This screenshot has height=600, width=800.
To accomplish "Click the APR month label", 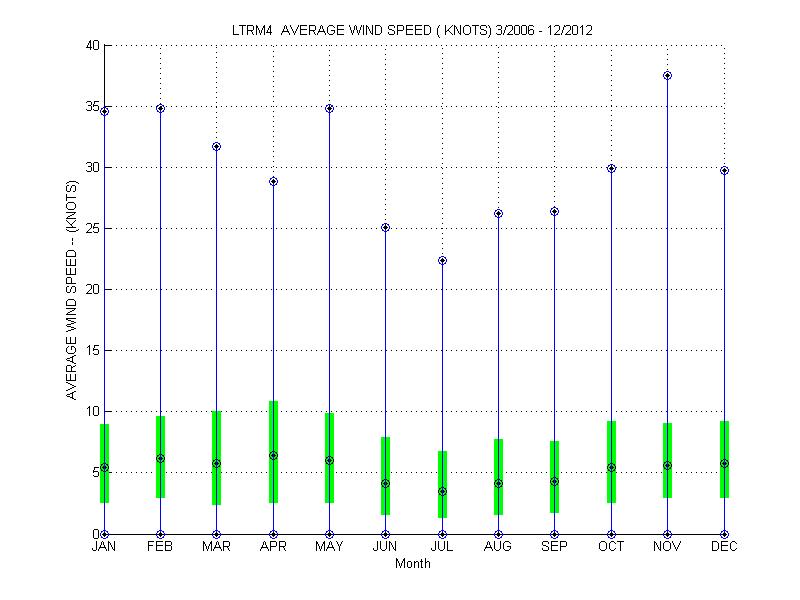I will [x=273, y=546].
